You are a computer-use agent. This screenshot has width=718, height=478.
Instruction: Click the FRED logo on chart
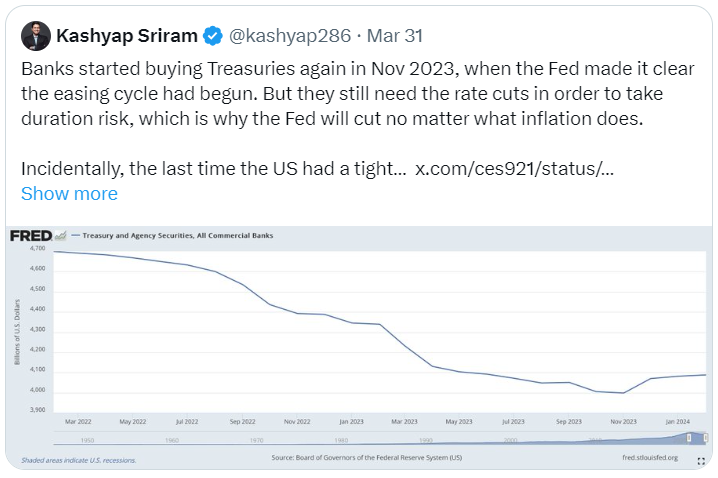[x=30, y=236]
